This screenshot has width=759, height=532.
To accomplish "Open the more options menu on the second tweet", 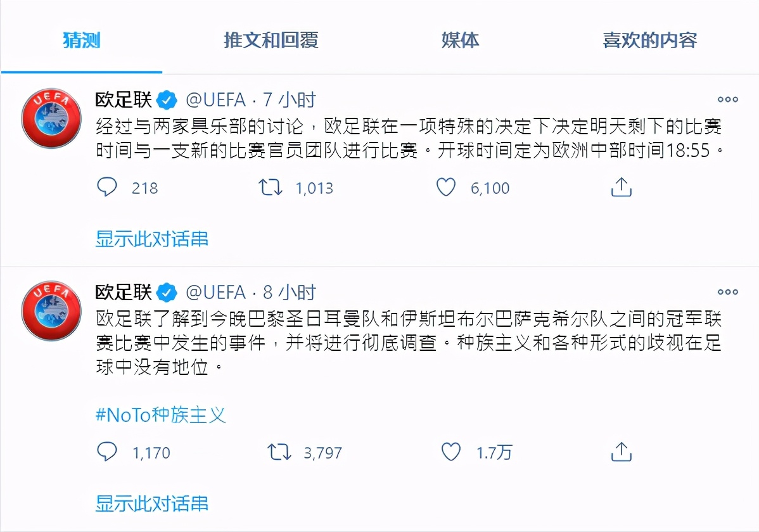I will pos(727,292).
